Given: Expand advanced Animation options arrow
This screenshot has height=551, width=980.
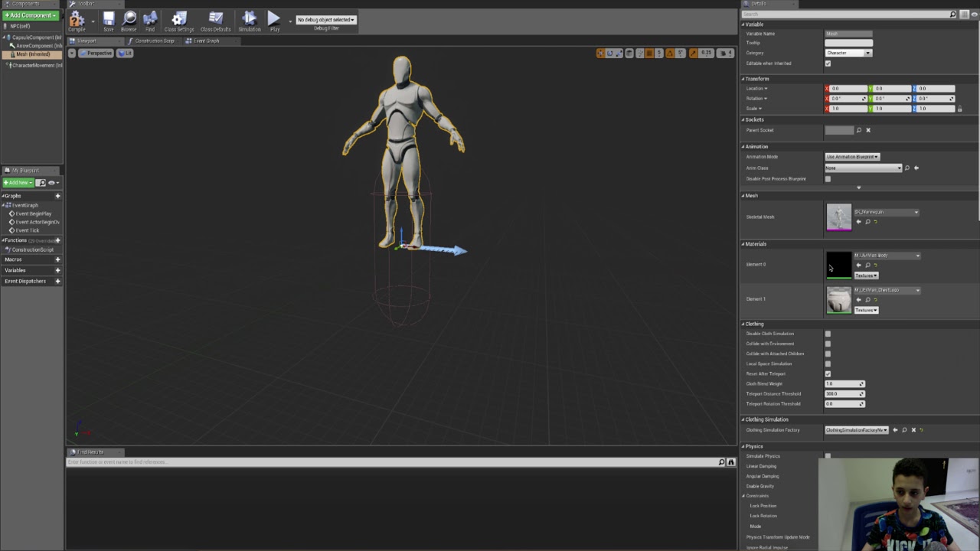Looking at the screenshot, I should coord(858,187).
